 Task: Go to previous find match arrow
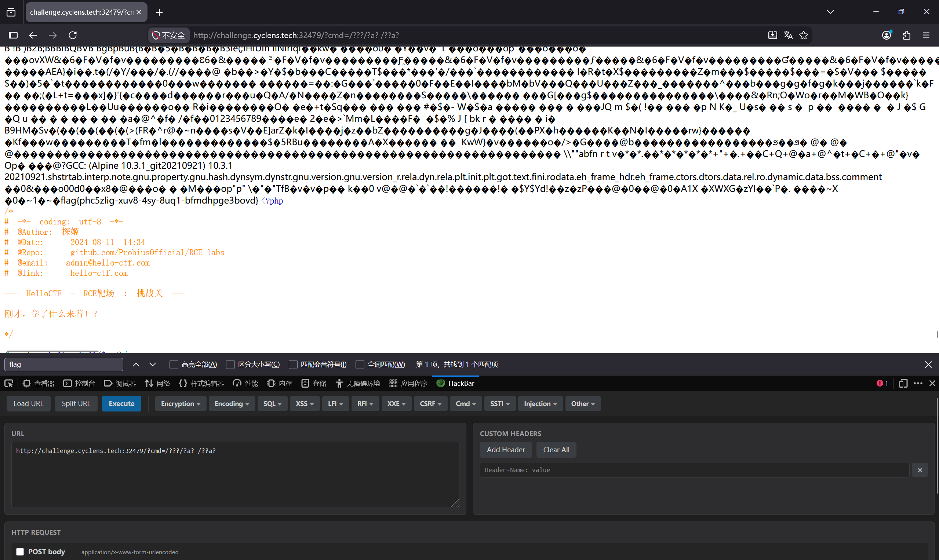(136, 365)
